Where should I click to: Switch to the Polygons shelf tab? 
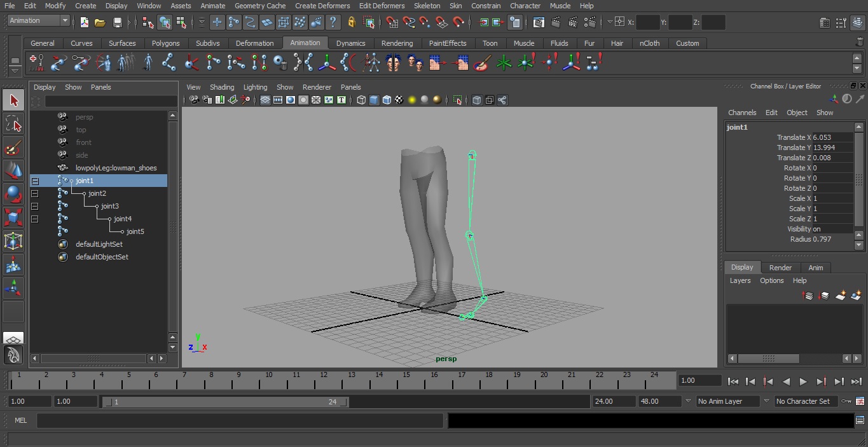(165, 43)
